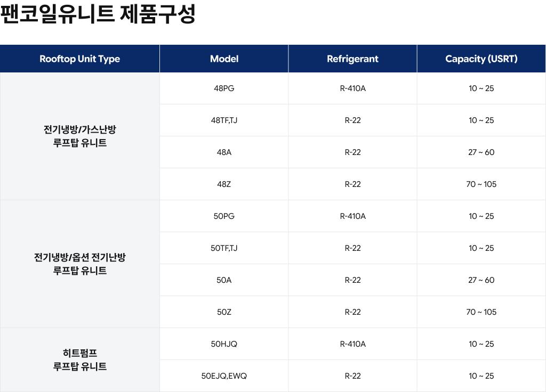Click capacity 70 ~ 105 in 48Z row
Viewport: 546px width, 392px height.
pos(481,184)
